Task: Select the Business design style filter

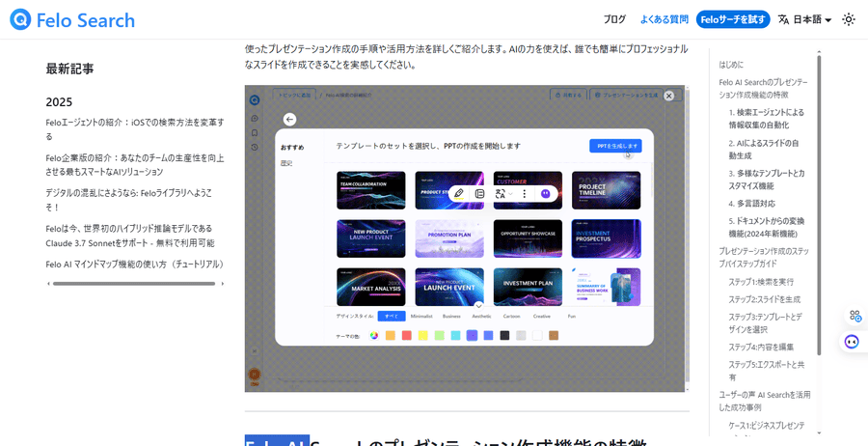Action: click(451, 317)
